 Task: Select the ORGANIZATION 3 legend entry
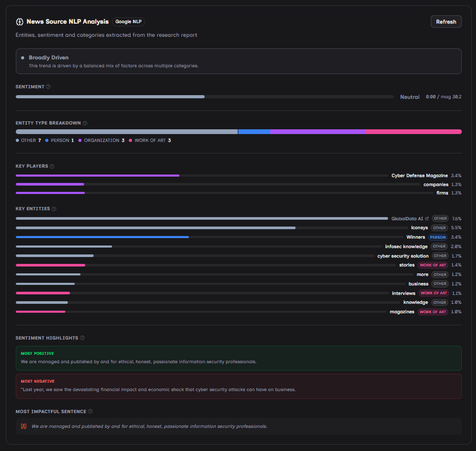pos(102,140)
